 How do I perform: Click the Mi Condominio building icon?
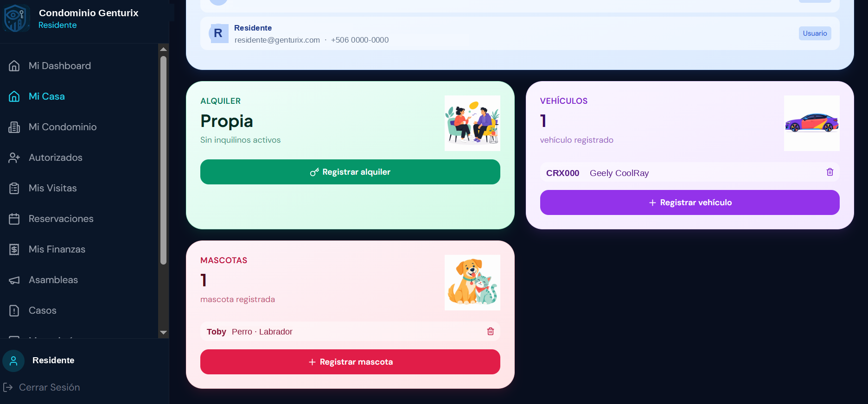tap(14, 127)
